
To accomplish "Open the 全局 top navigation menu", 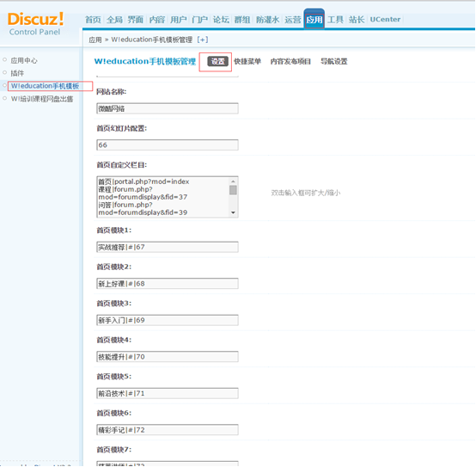I will click(114, 20).
